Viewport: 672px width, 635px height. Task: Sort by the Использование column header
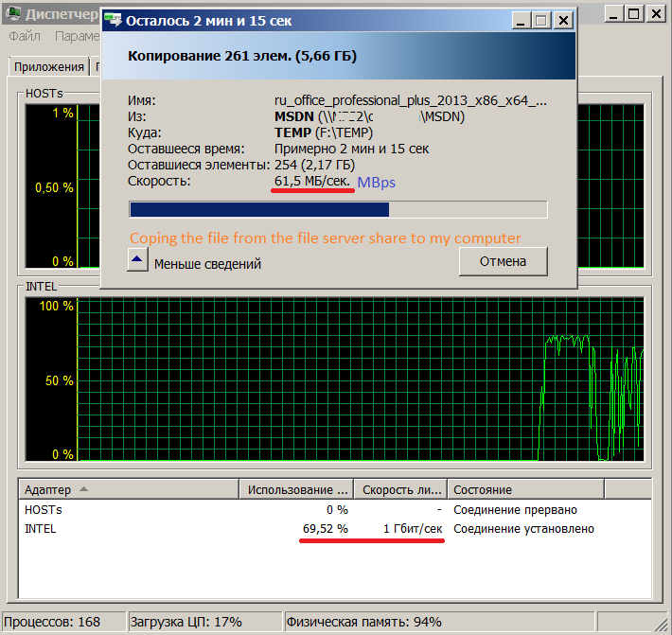(296, 489)
